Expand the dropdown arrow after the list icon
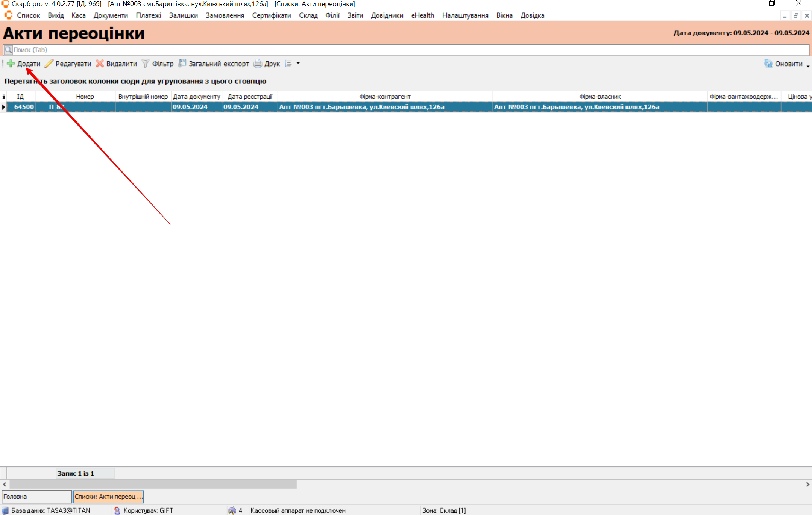812x515 pixels. click(298, 64)
